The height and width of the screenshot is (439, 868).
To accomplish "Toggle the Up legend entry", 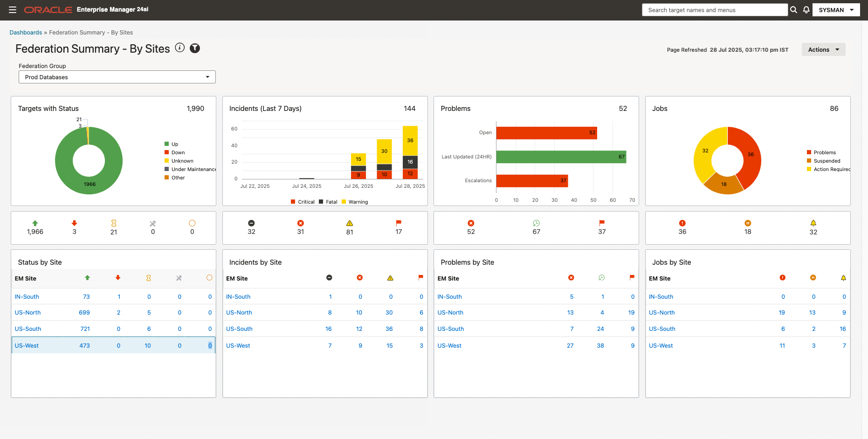I will (171, 144).
